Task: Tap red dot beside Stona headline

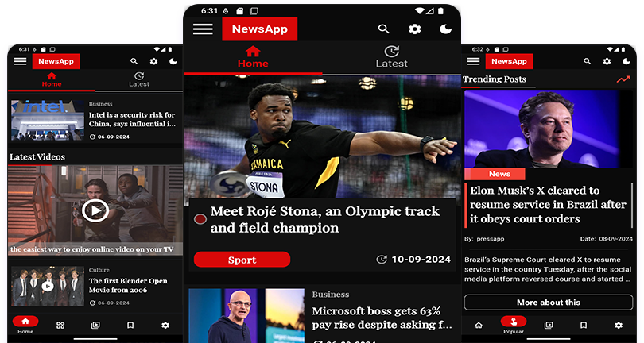Action: pyautogui.click(x=200, y=219)
